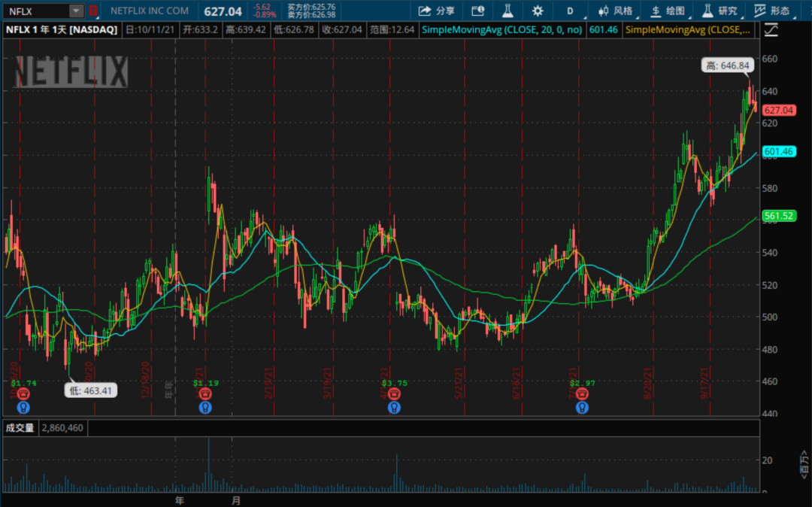The image size is (812, 507).
Task: Click the red indicator beside symbol box
Action: click(93, 11)
